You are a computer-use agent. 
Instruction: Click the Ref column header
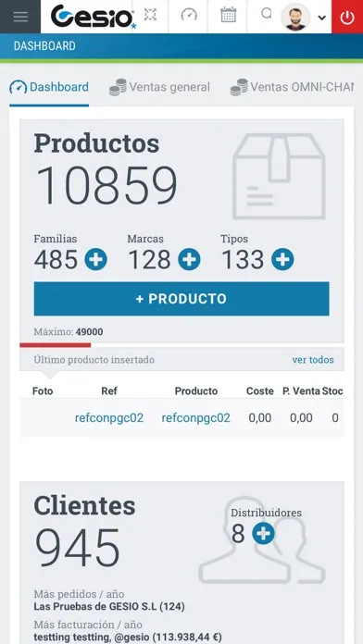(109, 391)
